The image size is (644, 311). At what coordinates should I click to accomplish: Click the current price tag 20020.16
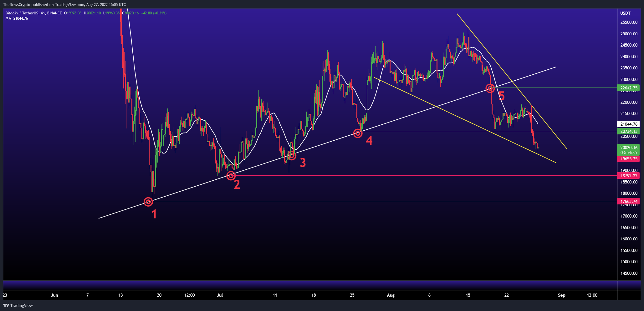(628, 148)
